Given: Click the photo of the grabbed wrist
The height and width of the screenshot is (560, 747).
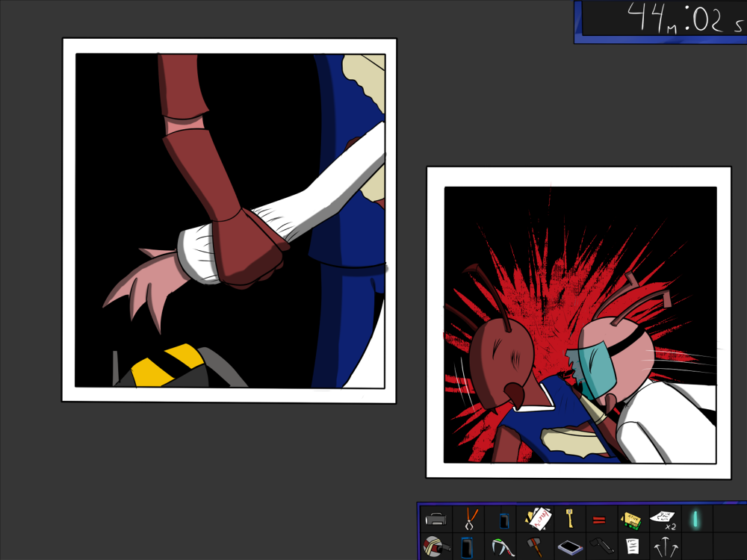Looking at the screenshot, I should [x=229, y=220].
